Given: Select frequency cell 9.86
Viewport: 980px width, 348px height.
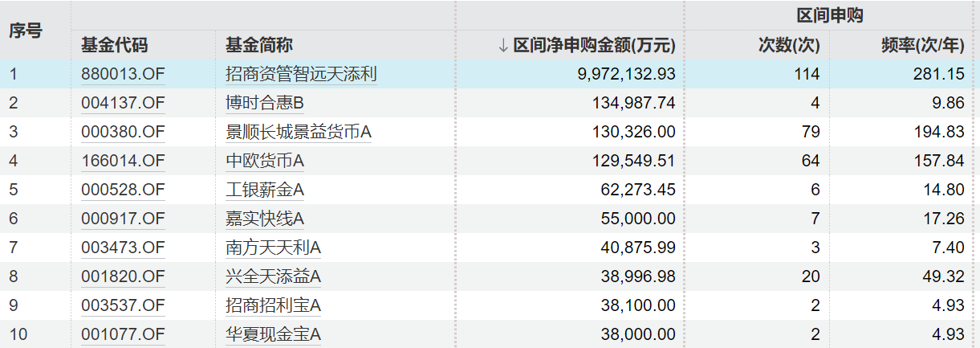Looking at the screenshot, I should (949, 103).
